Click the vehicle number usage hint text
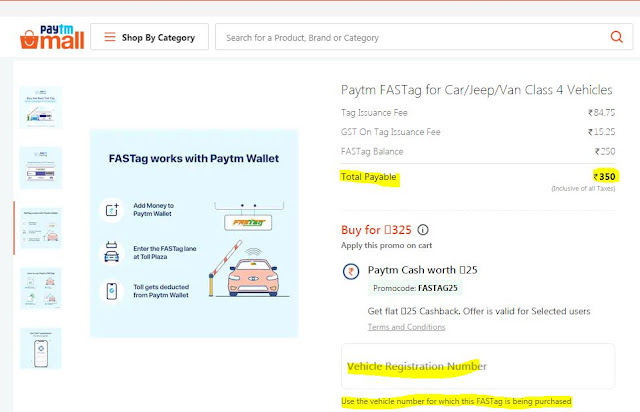This screenshot has width=640, height=412. (x=456, y=401)
